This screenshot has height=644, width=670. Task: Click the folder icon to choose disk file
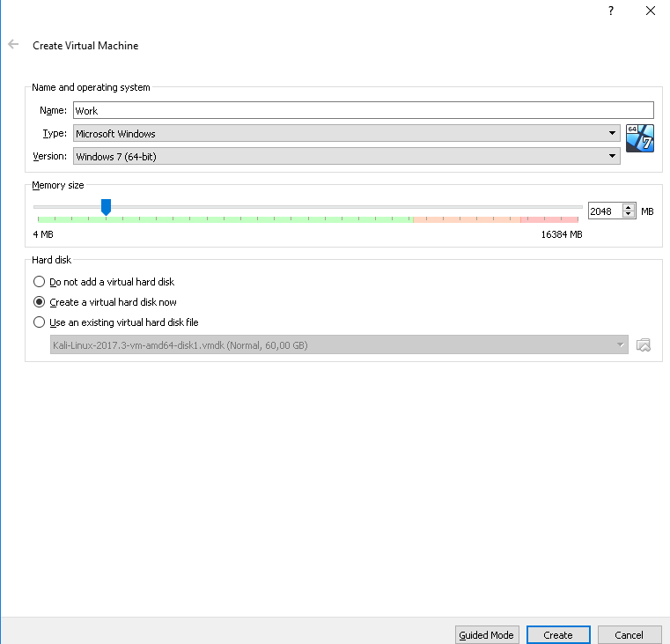(x=644, y=345)
